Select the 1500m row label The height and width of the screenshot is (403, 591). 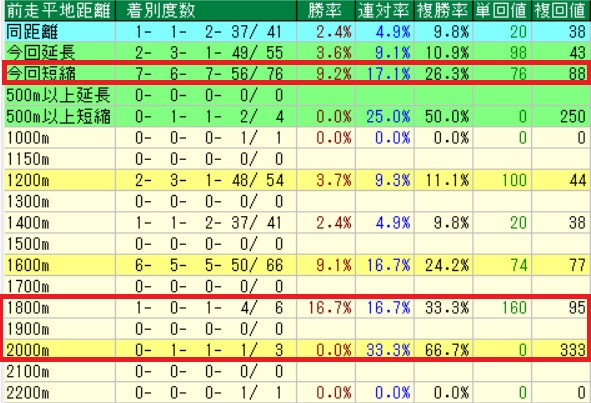click(28, 244)
